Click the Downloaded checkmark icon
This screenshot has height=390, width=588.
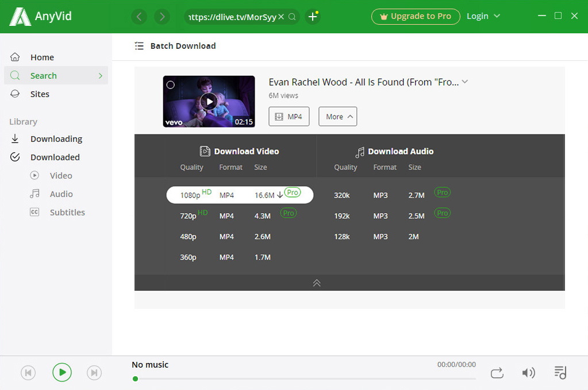pos(15,157)
